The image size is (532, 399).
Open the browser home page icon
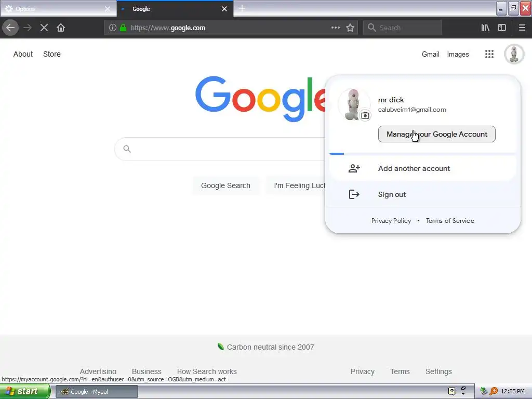61,28
